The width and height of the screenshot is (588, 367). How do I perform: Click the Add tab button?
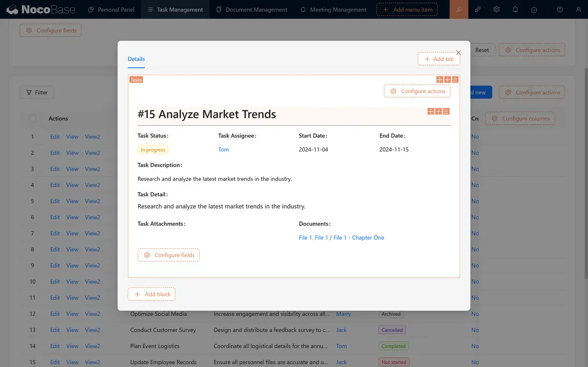click(439, 59)
